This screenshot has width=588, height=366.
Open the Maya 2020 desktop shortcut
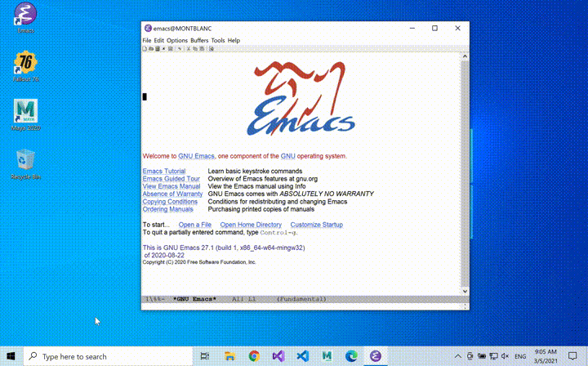pyautogui.click(x=25, y=114)
